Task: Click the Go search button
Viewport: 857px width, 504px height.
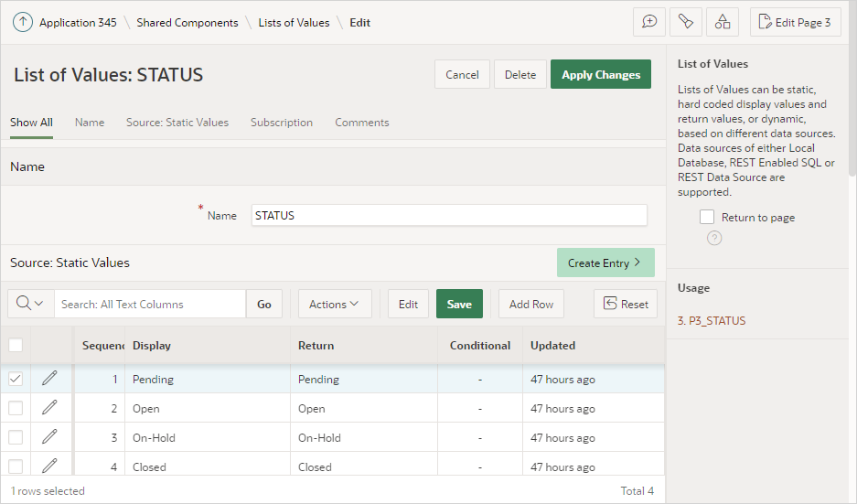Action: (264, 304)
